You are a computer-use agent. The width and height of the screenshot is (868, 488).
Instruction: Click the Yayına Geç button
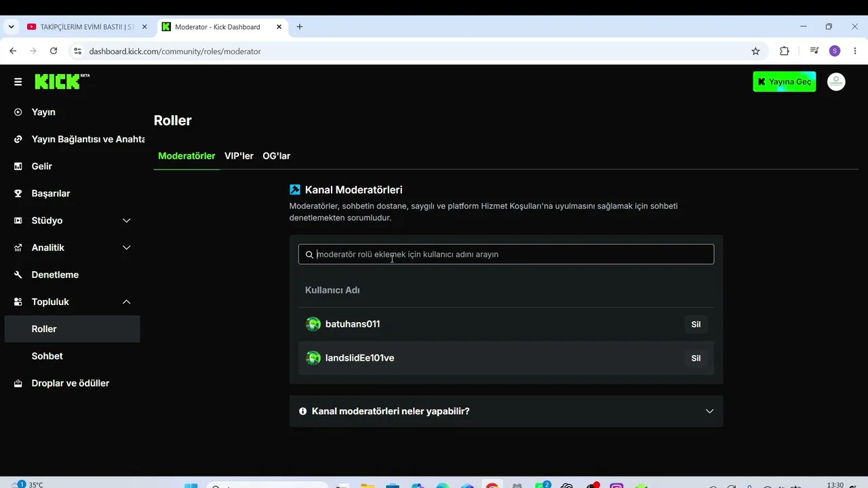(785, 81)
